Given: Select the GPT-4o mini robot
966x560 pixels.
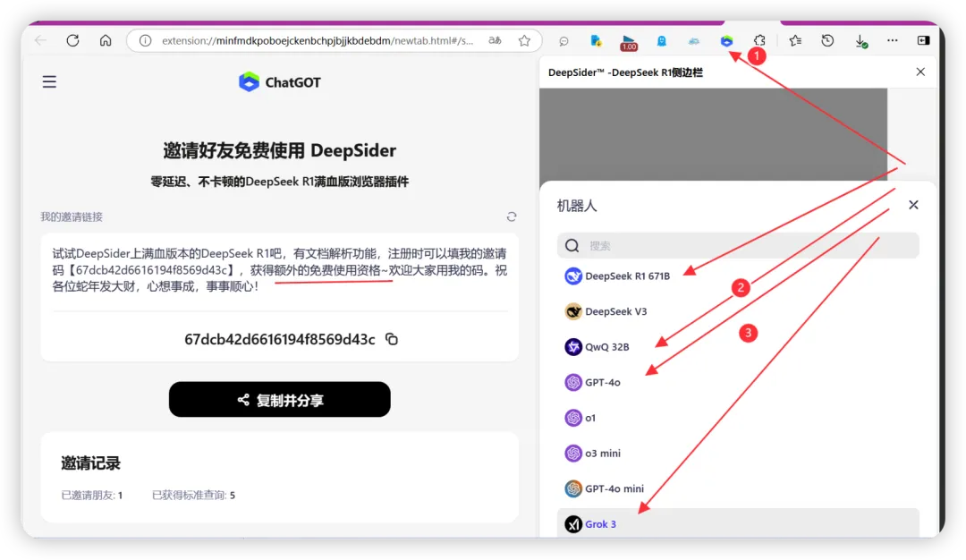Looking at the screenshot, I should coord(738,488).
